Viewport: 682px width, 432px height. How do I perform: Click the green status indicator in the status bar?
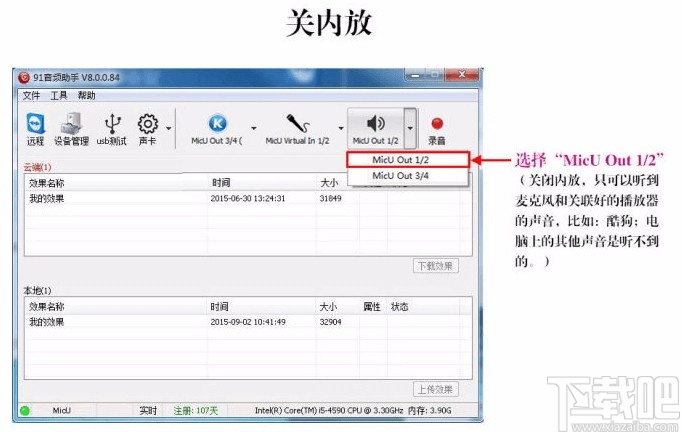(x=25, y=410)
